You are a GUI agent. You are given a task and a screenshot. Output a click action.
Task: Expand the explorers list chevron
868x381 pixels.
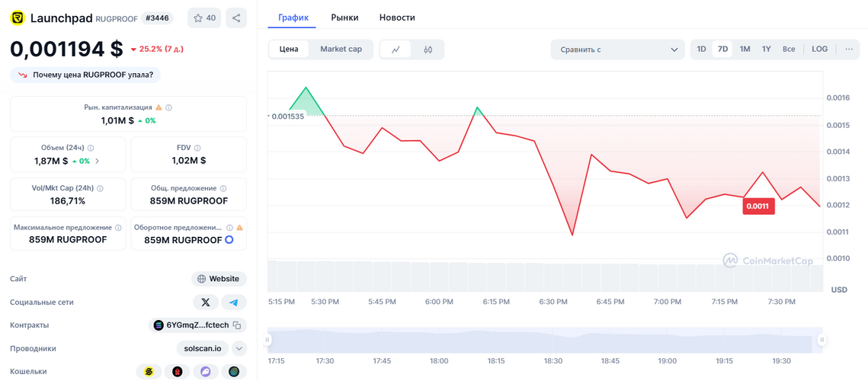coord(239,349)
